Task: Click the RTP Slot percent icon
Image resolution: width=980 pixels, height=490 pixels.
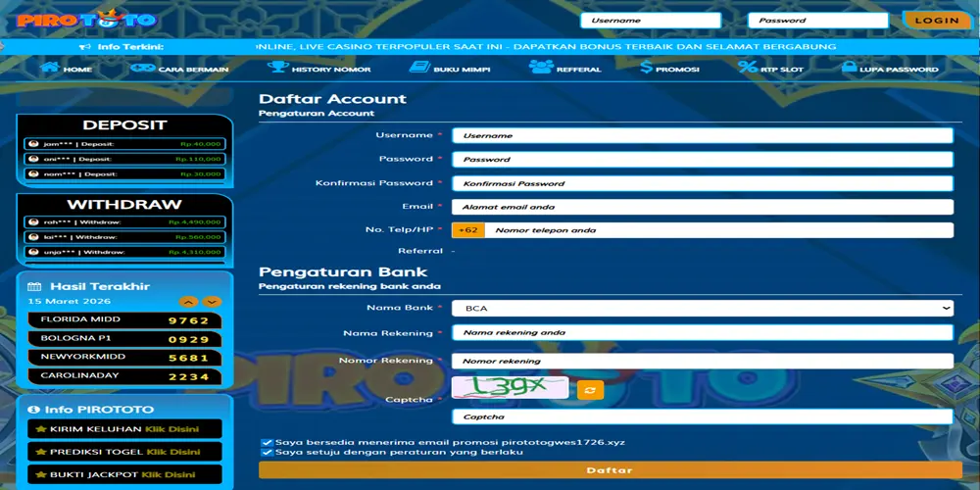Action: pyautogui.click(x=748, y=67)
